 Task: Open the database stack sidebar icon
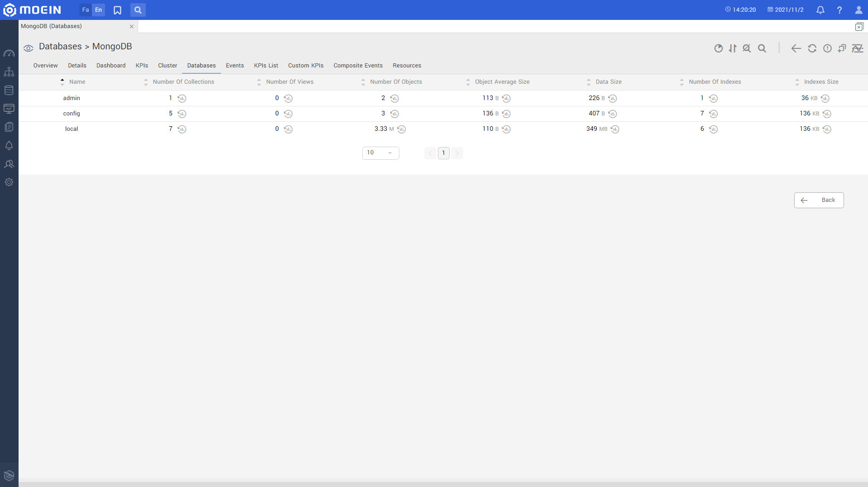(x=9, y=90)
